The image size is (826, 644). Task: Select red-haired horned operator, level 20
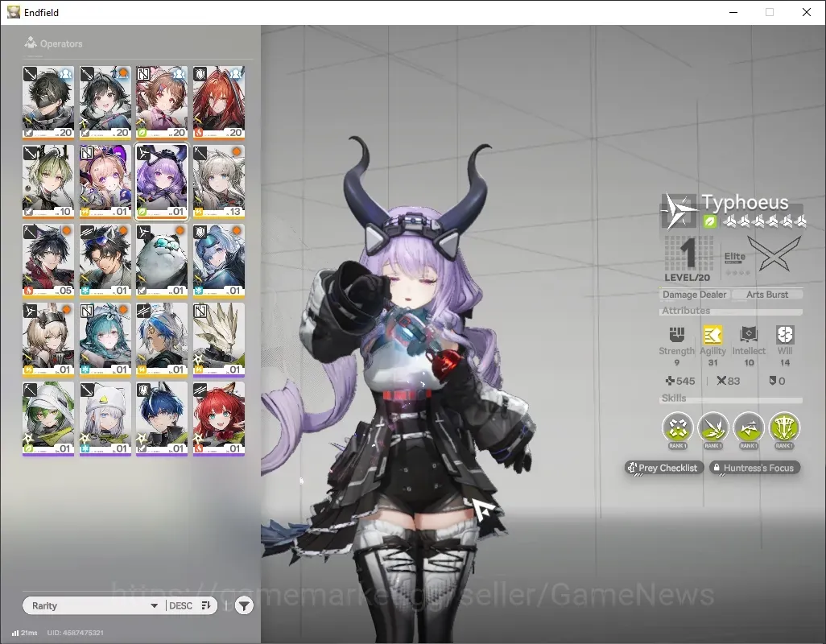(x=219, y=102)
